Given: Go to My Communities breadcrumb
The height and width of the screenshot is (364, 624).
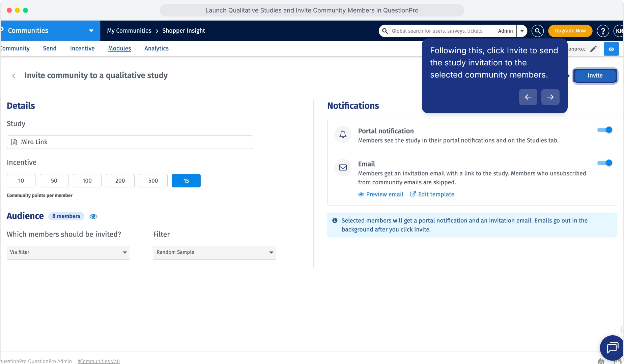Looking at the screenshot, I should point(129,31).
